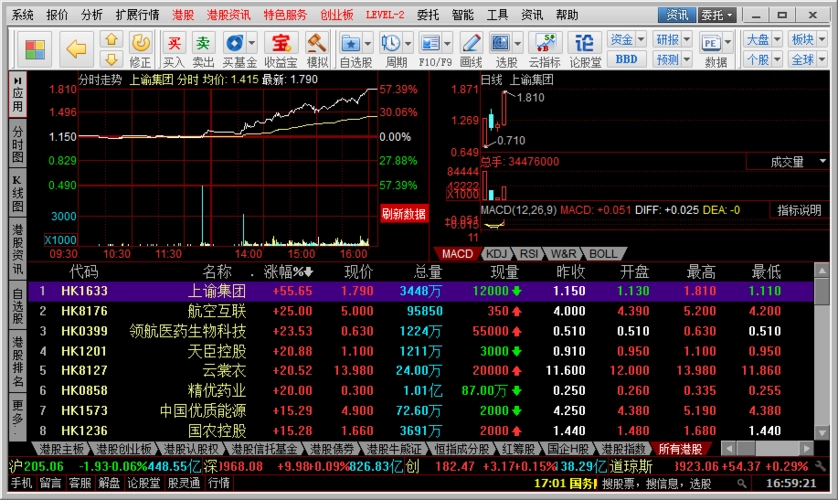This screenshot has width=838, height=500.
Task: Switch to the KDJ indicator tab
Action: click(x=497, y=254)
